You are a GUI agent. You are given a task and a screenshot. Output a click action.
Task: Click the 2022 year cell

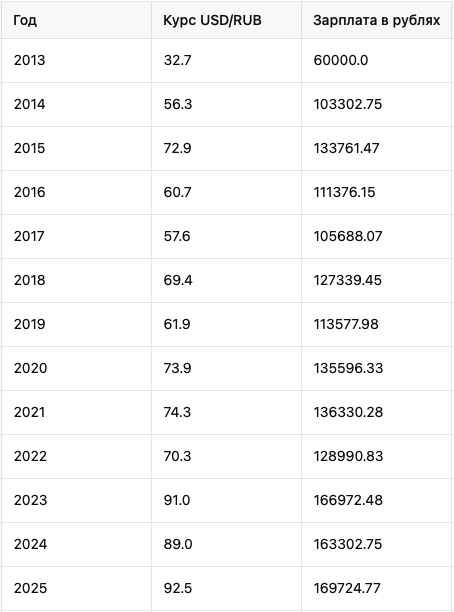pyautogui.click(x=76, y=456)
